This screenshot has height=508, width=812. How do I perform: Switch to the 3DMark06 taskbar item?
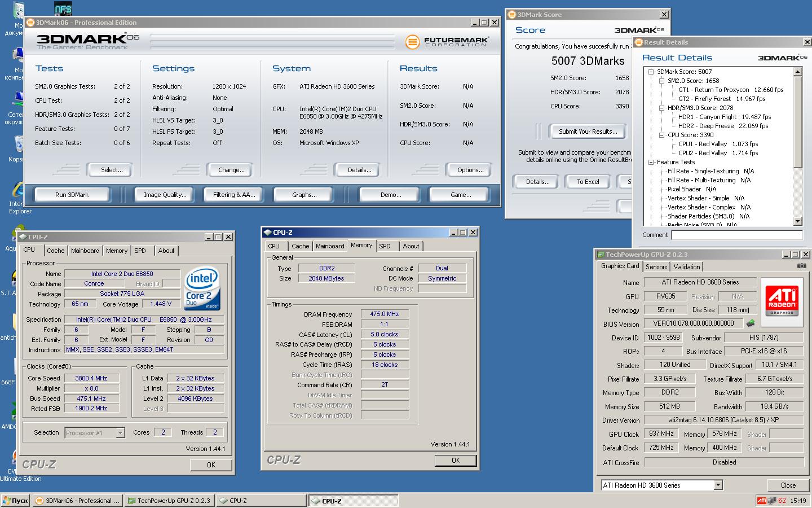[x=77, y=501]
